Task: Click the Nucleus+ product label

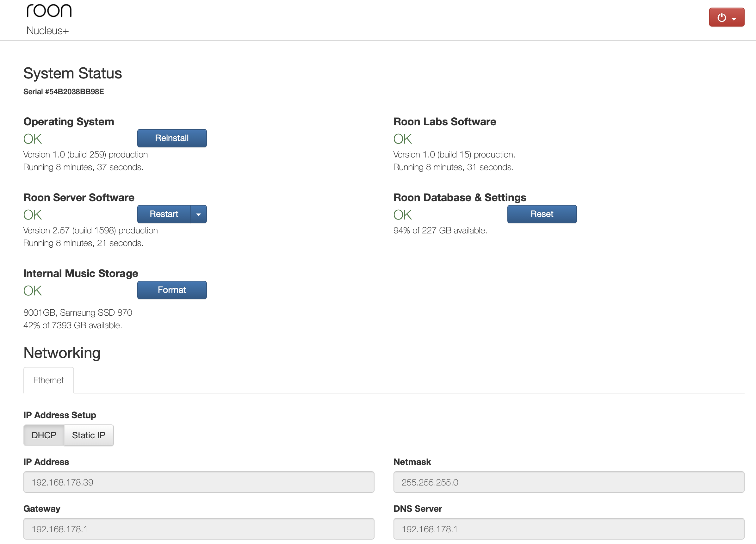Action: point(47,31)
